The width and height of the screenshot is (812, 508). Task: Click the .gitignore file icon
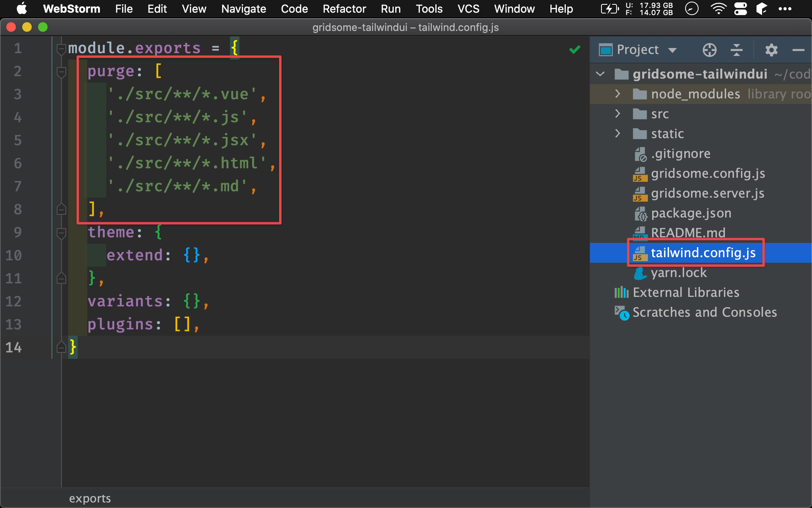640,154
